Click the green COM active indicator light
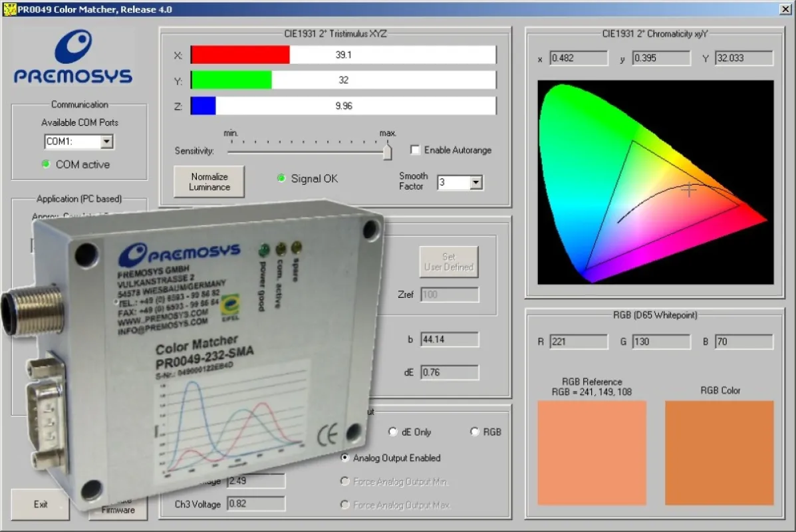Image resolution: width=796 pixels, height=532 pixels. click(x=46, y=164)
